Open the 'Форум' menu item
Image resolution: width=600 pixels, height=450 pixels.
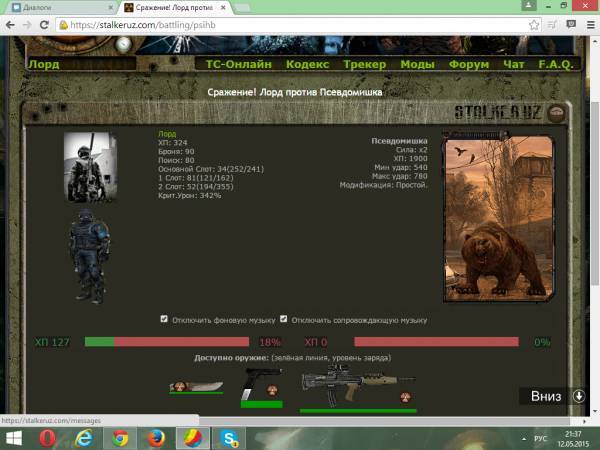tap(469, 64)
